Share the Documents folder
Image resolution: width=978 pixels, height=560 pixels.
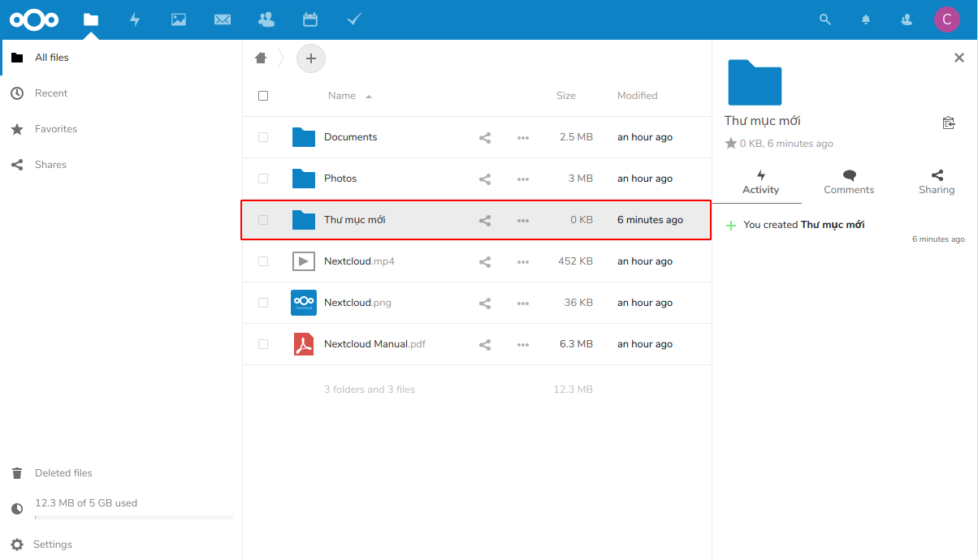485,138
